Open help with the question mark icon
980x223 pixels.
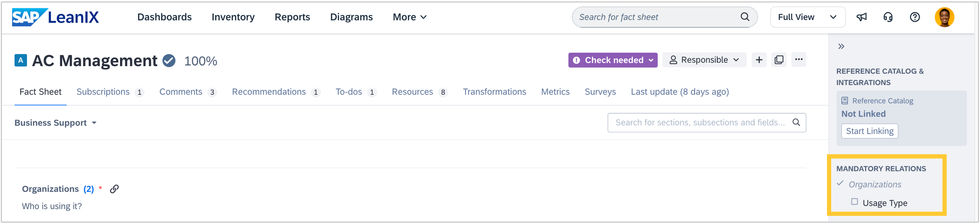pos(914,17)
